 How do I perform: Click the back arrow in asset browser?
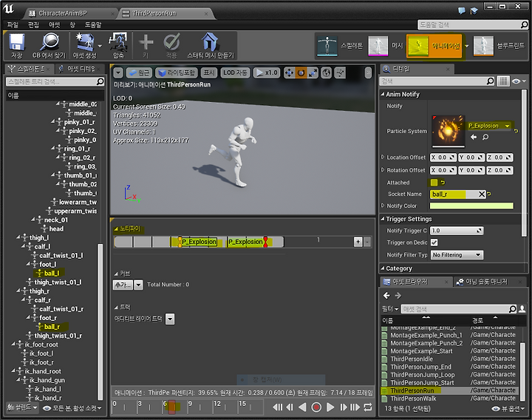[386, 296]
